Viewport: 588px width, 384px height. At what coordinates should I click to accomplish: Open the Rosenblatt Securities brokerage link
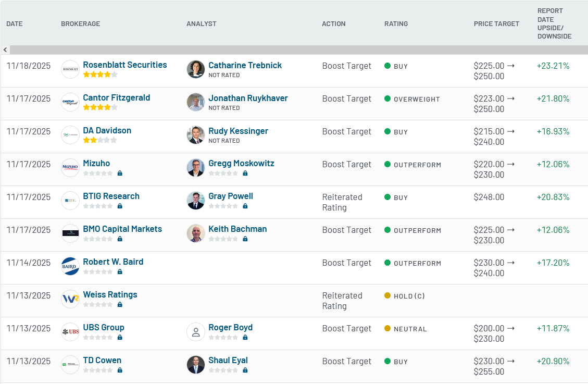coord(125,65)
